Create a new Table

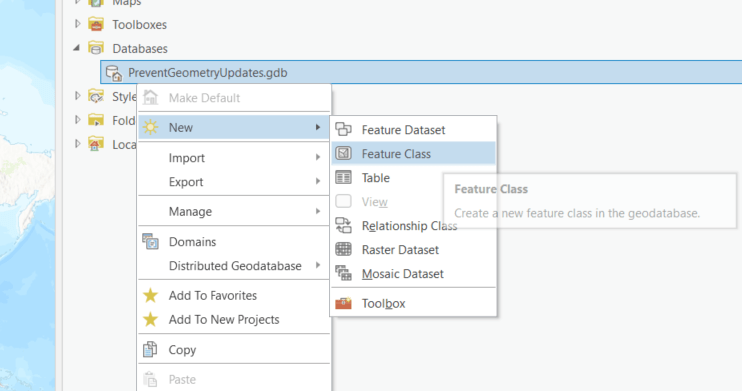[x=414, y=178]
